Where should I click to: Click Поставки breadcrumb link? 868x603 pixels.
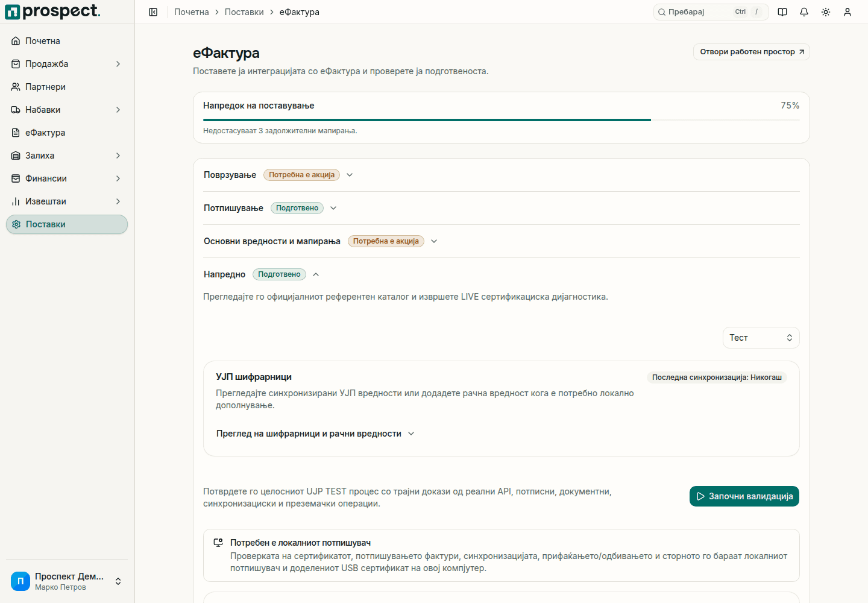pos(244,12)
